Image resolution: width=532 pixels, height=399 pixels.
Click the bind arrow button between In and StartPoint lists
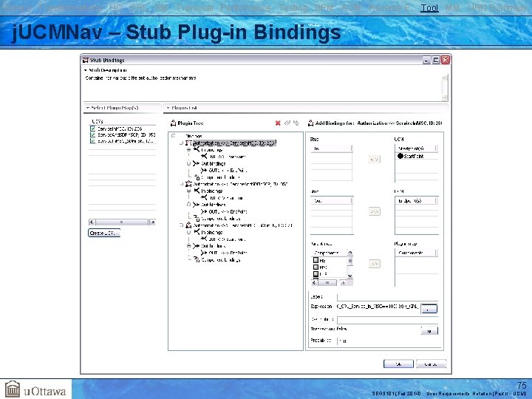tap(374, 159)
